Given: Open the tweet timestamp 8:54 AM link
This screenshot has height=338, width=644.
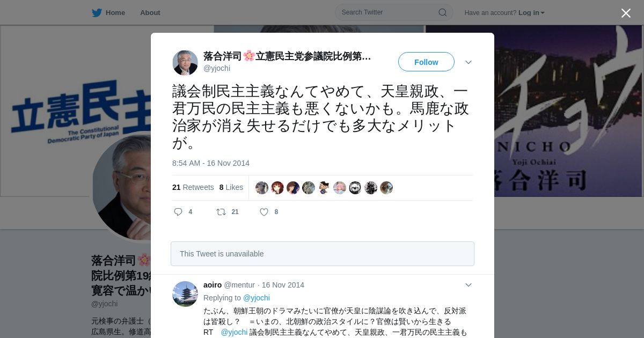Looking at the screenshot, I should coord(211,163).
